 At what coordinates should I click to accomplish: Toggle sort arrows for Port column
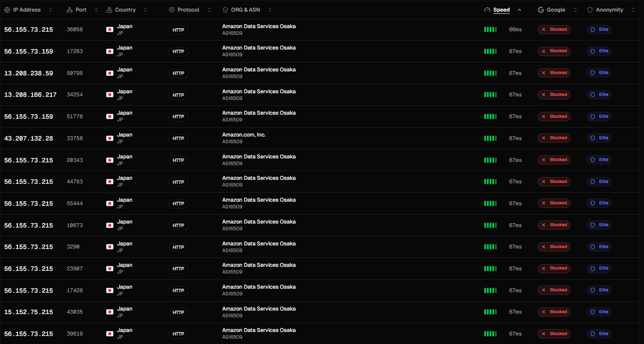(x=96, y=10)
